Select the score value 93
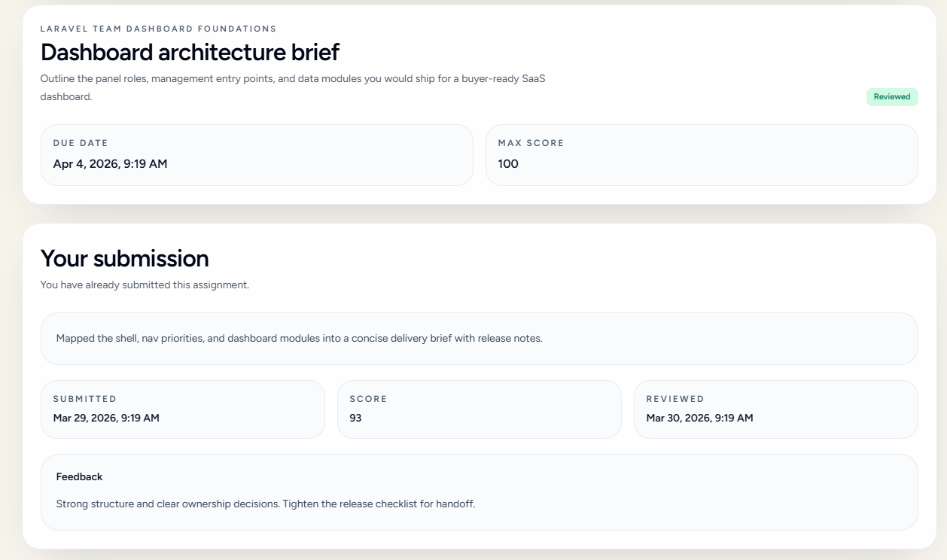This screenshot has height=560, width=947. tap(355, 418)
